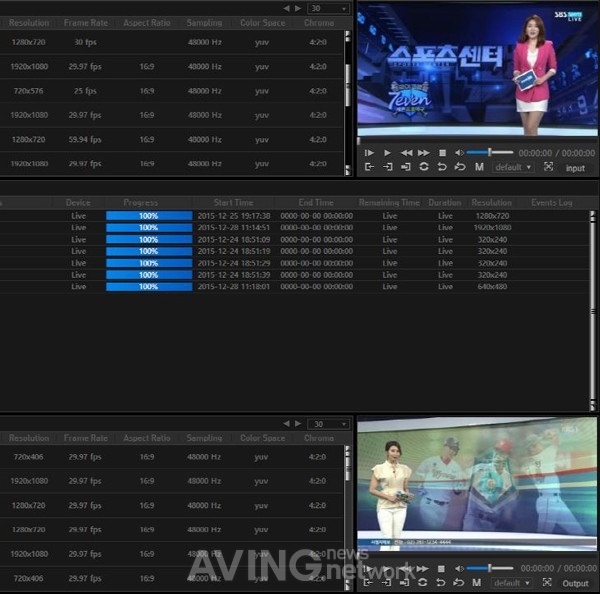Image resolution: width=600 pixels, height=594 pixels.
Task: Mute the output preview speaker icon
Action: pyautogui.click(x=460, y=569)
